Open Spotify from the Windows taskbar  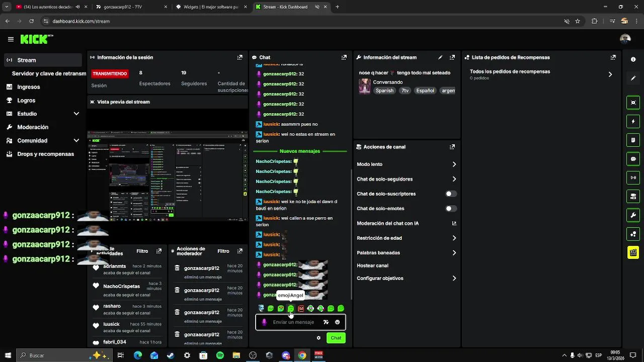[x=220, y=355]
